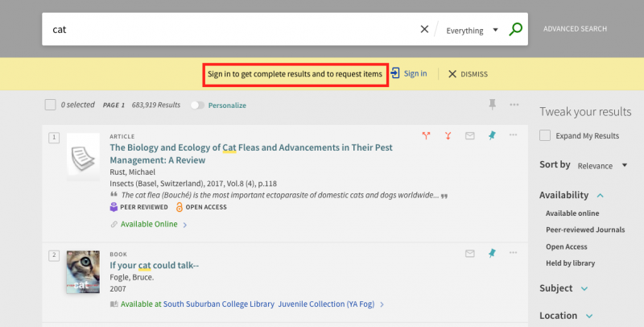Check the select-all results checkbox

pyautogui.click(x=51, y=105)
